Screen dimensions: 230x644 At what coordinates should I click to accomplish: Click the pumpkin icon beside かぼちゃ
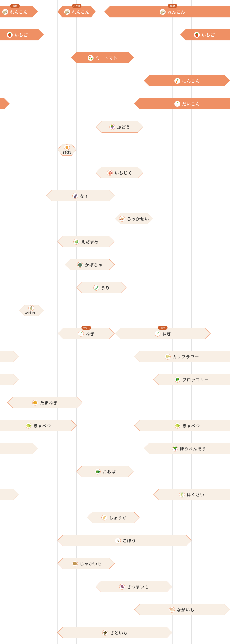pyautogui.click(x=80, y=265)
